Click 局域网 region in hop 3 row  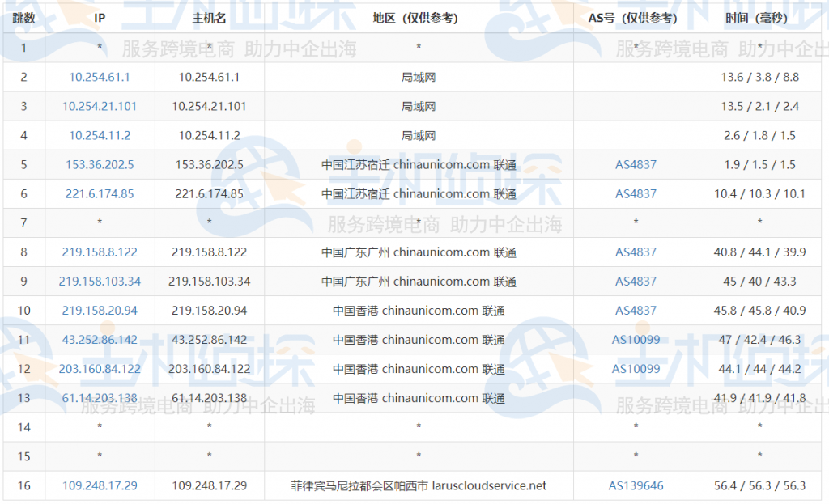(419, 106)
